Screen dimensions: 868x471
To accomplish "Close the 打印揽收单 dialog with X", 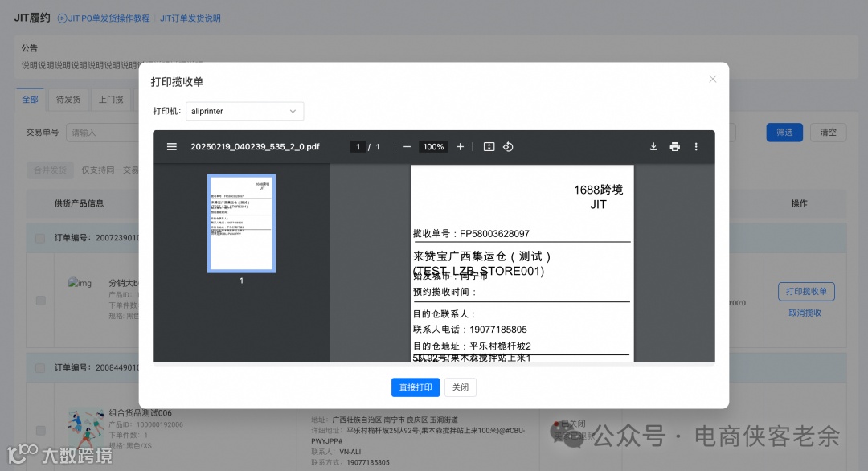I will tap(712, 79).
